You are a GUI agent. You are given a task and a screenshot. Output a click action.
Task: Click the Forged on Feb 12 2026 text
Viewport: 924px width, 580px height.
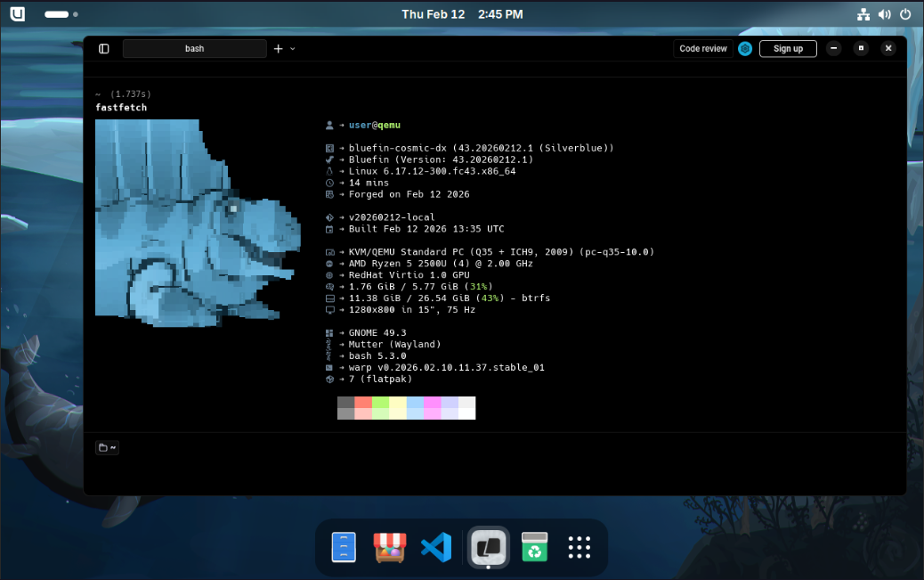pos(409,194)
